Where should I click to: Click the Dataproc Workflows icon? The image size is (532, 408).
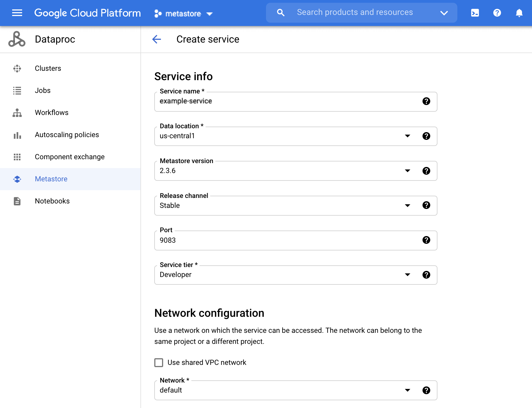tap(17, 112)
